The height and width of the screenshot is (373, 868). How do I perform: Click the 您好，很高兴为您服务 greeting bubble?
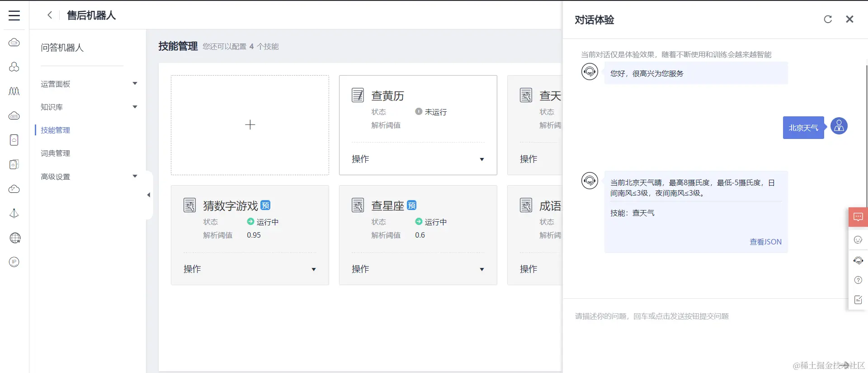click(x=696, y=73)
